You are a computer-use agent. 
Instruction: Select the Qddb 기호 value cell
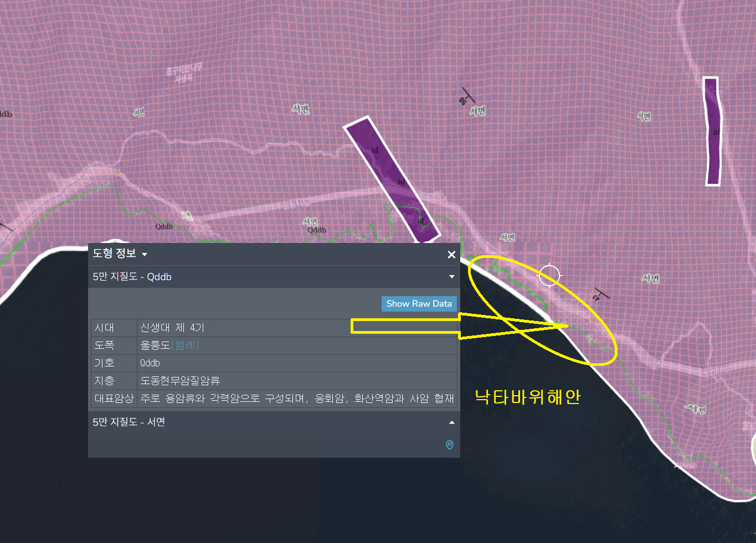click(x=297, y=363)
